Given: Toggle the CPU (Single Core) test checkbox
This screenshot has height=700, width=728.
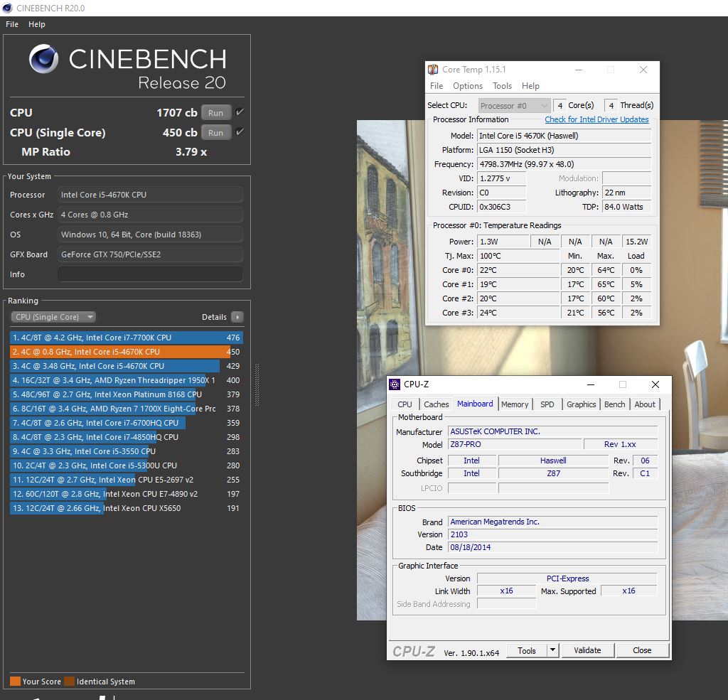Looking at the screenshot, I should (x=240, y=132).
